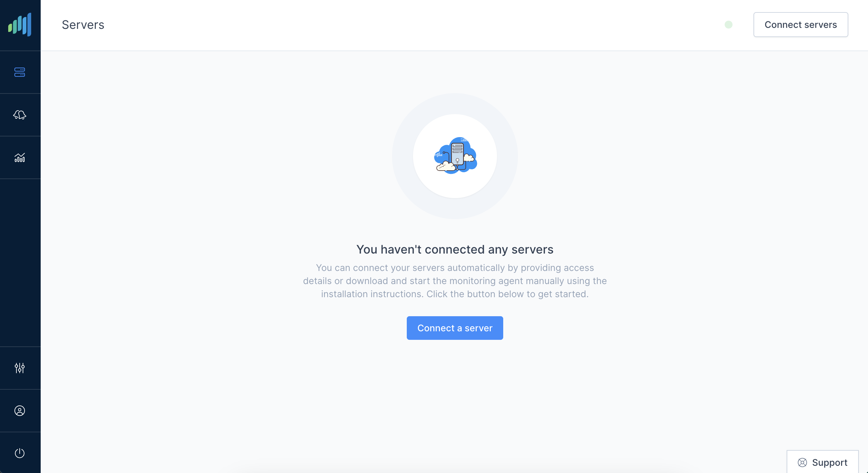Image resolution: width=868 pixels, height=473 pixels.
Task: Open settings via the sliders icon
Action: pyautogui.click(x=20, y=368)
